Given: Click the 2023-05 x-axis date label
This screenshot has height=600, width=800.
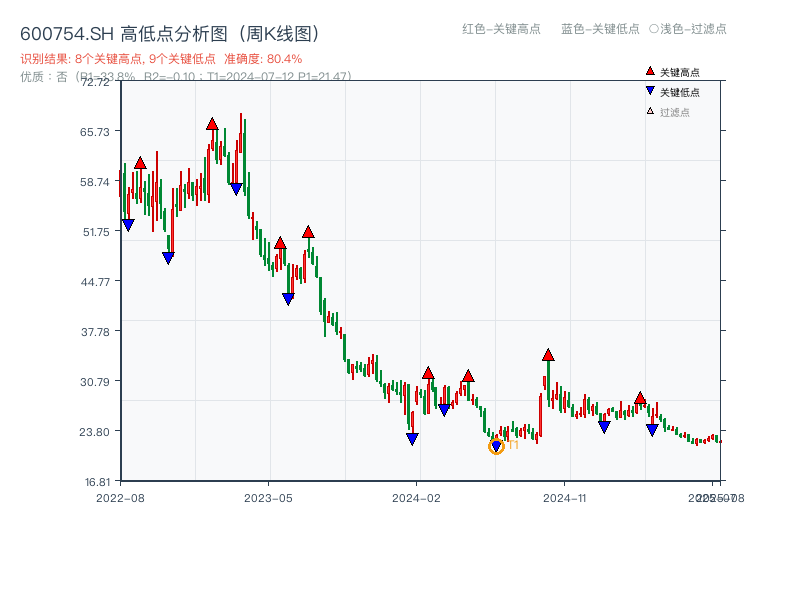Looking at the screenshot, I should tap(268, 498).
